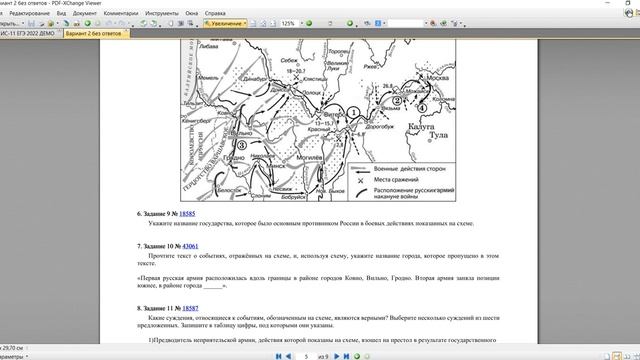Viewport: 640px width, 360px height.
Task: Click the Redo arrow icon
Action: coord(122,24)
